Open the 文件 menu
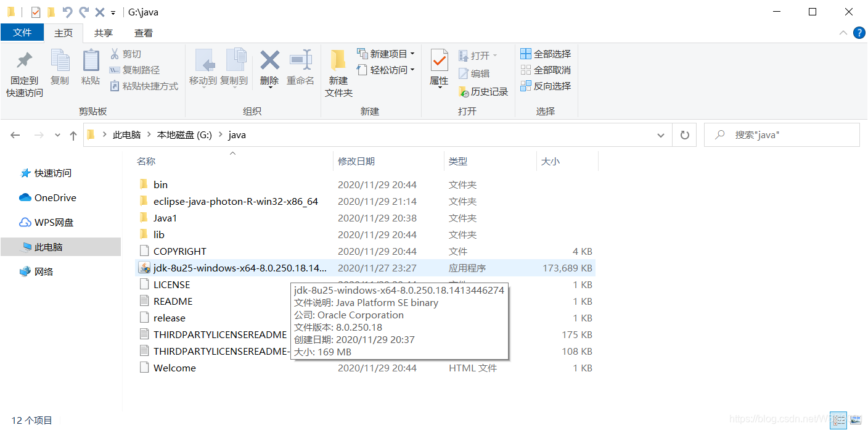The height and width of the screenshot is (430, 868). click(22, 33)
